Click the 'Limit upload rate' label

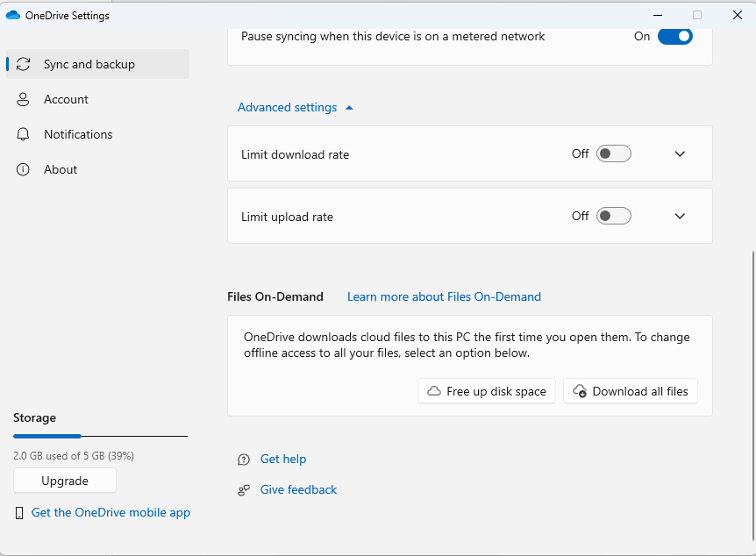click(287, 217)
